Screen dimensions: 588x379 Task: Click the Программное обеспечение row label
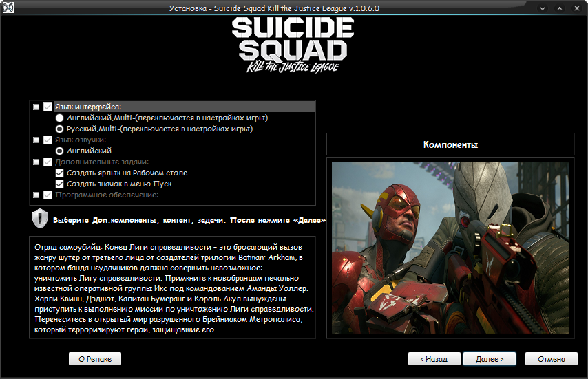tap(107, 195)
